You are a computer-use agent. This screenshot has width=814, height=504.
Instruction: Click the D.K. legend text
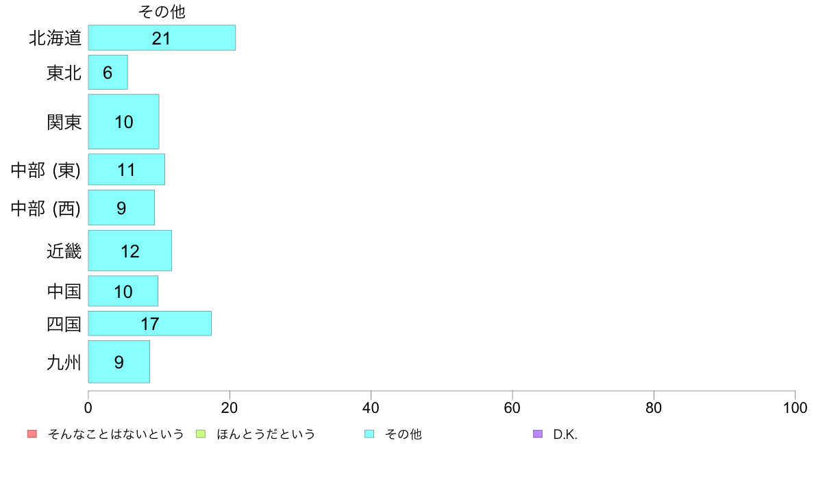coord(565,434)
